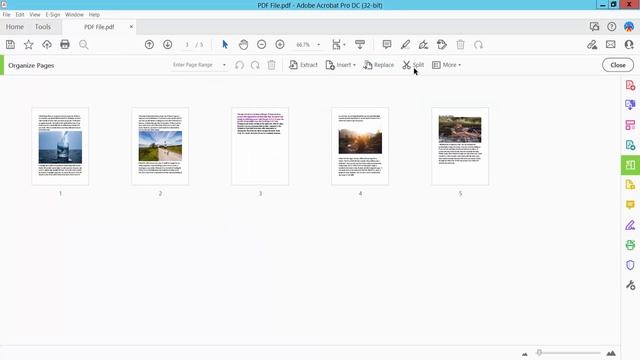Open Organize Pages green sidebar icon
640x360 pixels.
(630, 165)
